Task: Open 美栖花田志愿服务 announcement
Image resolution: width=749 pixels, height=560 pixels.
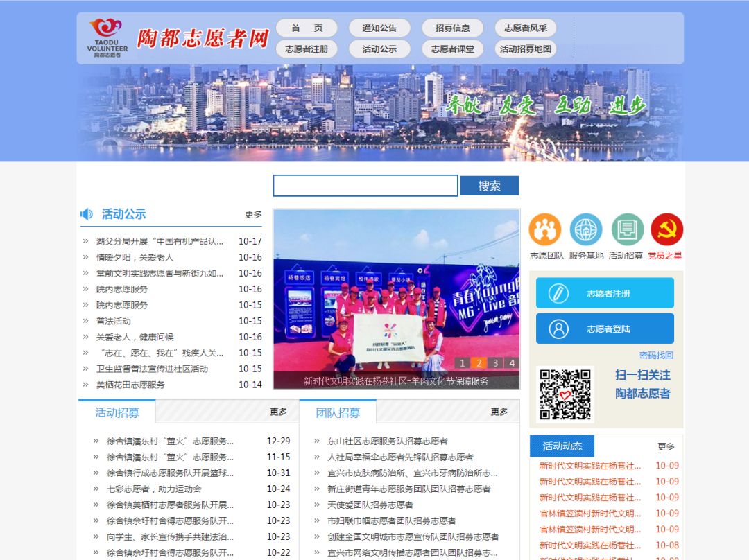Action: pyautogui.click(x=130, y=385)
